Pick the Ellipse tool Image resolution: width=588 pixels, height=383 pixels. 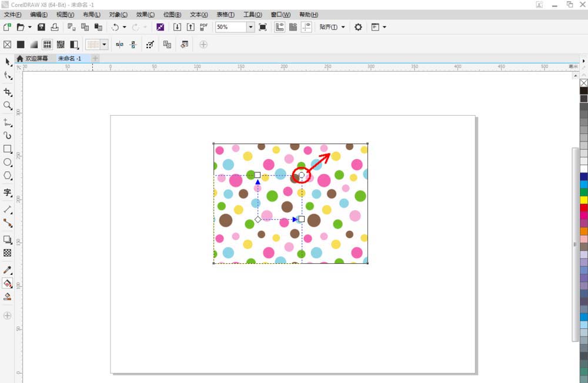[x=8, y=163]
